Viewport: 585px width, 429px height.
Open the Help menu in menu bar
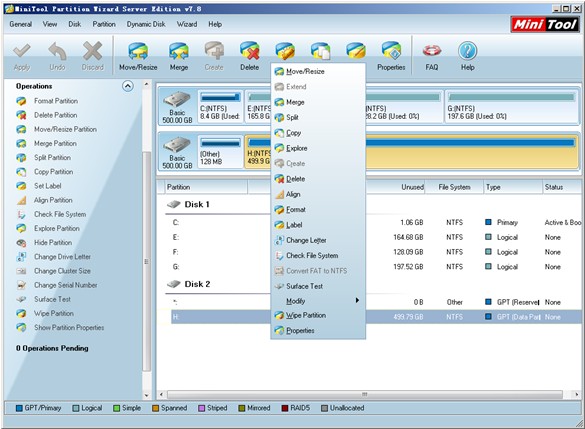tap(215, 24)
